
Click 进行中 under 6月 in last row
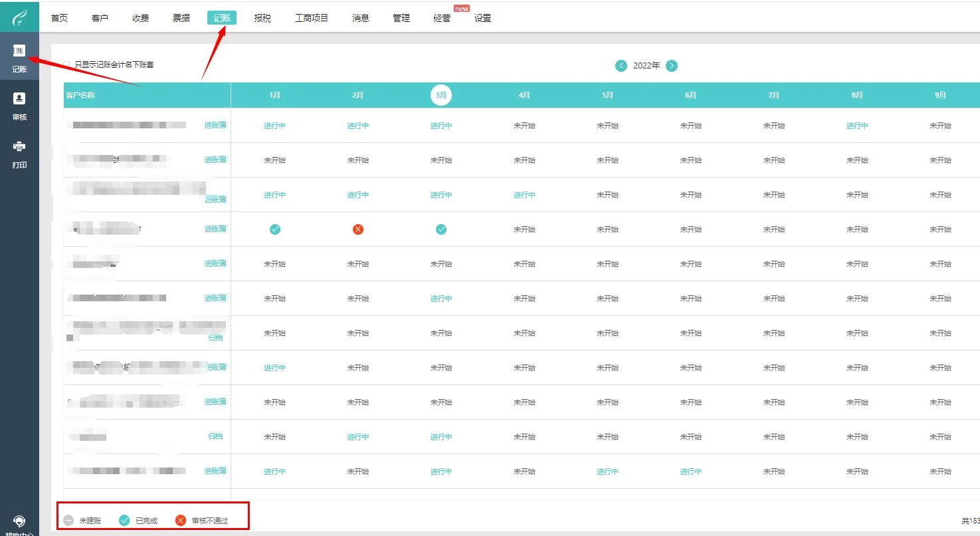coord(691,471)
